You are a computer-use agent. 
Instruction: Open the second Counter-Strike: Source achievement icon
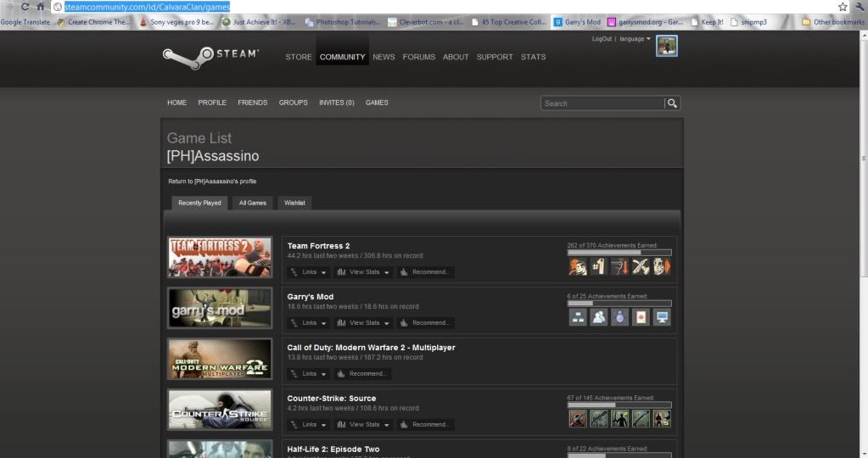(598, 419)
